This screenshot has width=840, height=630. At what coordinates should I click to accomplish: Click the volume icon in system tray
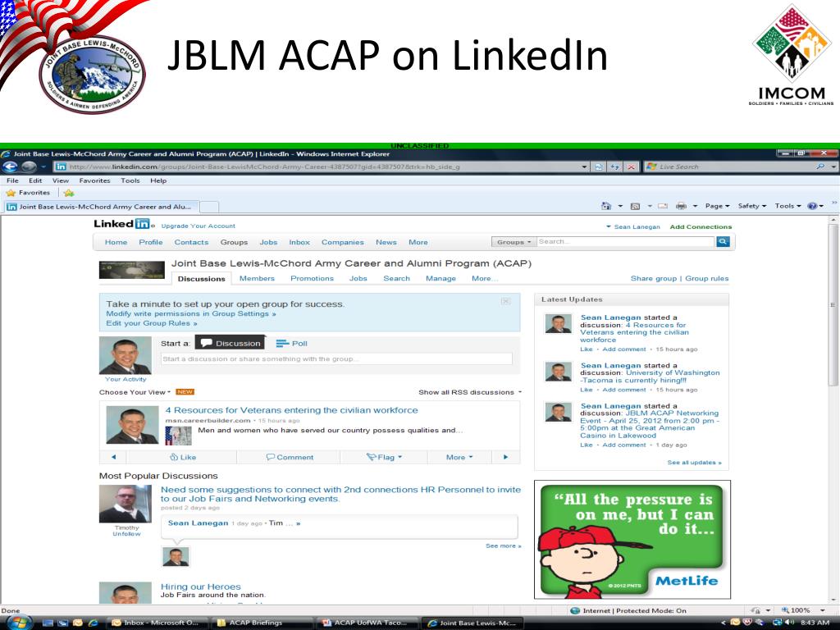(x=790, y=623)
